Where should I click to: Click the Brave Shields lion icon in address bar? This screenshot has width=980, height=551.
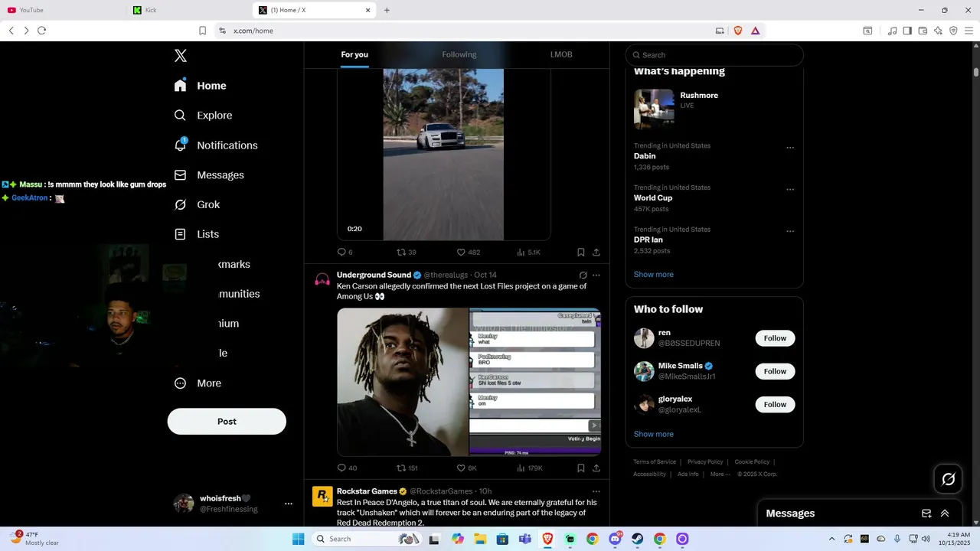pos(738,31)
